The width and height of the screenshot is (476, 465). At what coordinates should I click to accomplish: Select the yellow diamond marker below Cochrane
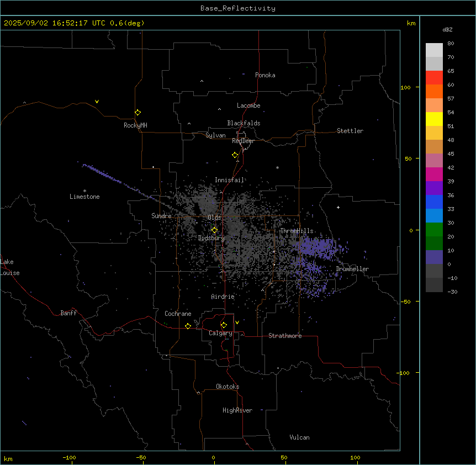click(188, 326)
